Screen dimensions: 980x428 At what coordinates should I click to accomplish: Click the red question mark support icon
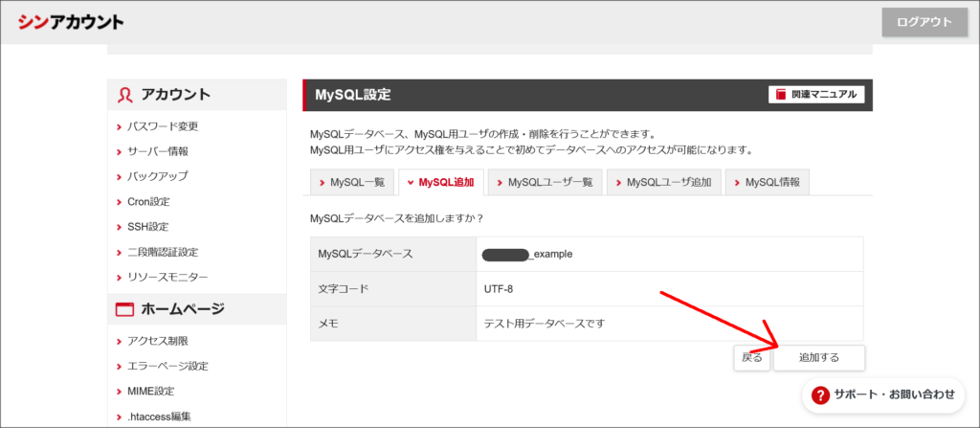pos(820,394)
